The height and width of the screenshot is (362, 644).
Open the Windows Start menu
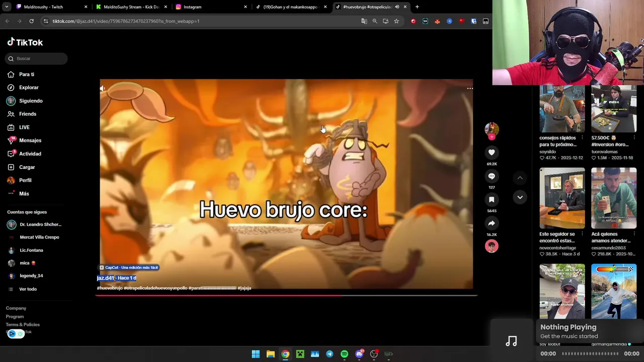[x=256, y=354]
